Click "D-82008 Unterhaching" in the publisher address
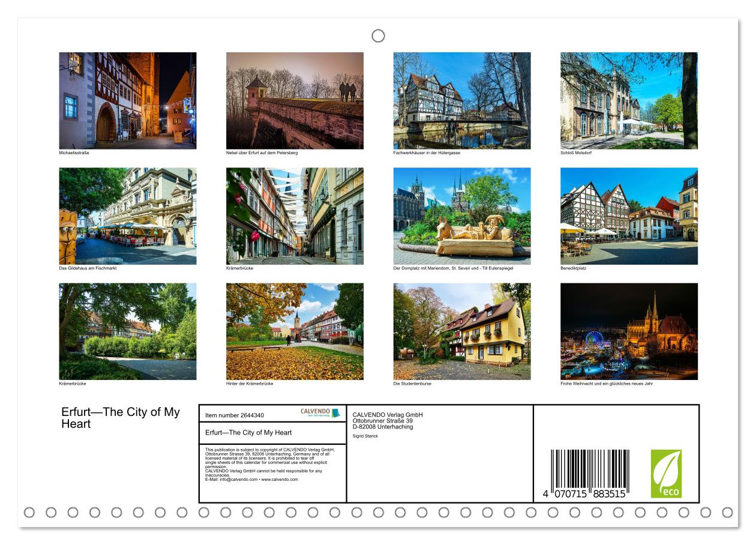 point(383,427)
